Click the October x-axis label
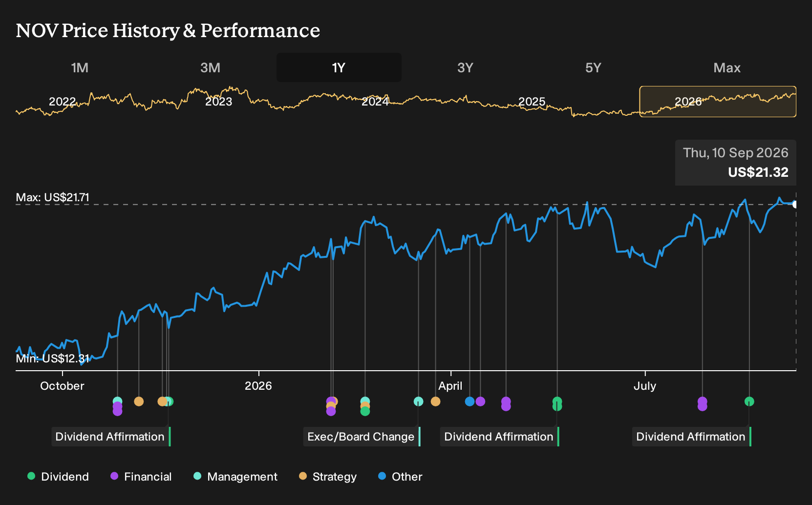 pyautogui.click(x=62, y=386)
